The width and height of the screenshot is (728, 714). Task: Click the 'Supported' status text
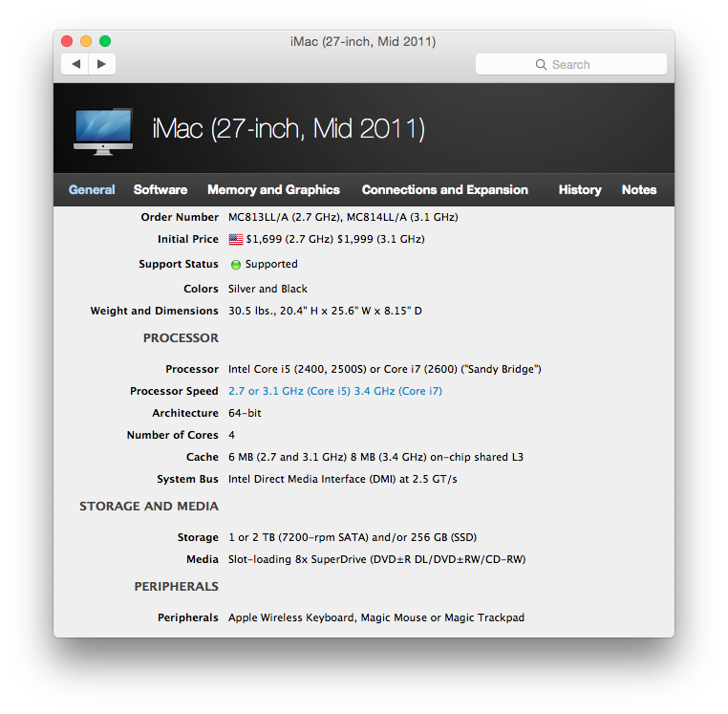pos(271,264)
